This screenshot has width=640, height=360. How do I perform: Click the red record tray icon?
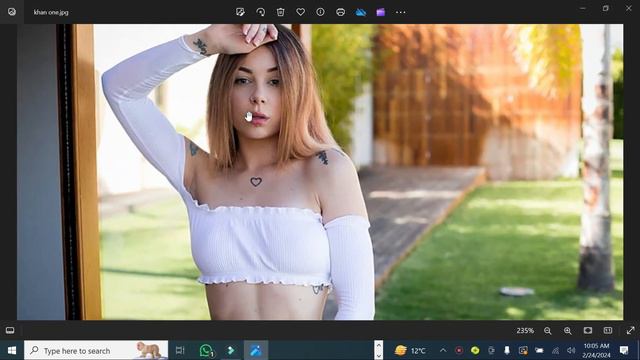[459, 350]
